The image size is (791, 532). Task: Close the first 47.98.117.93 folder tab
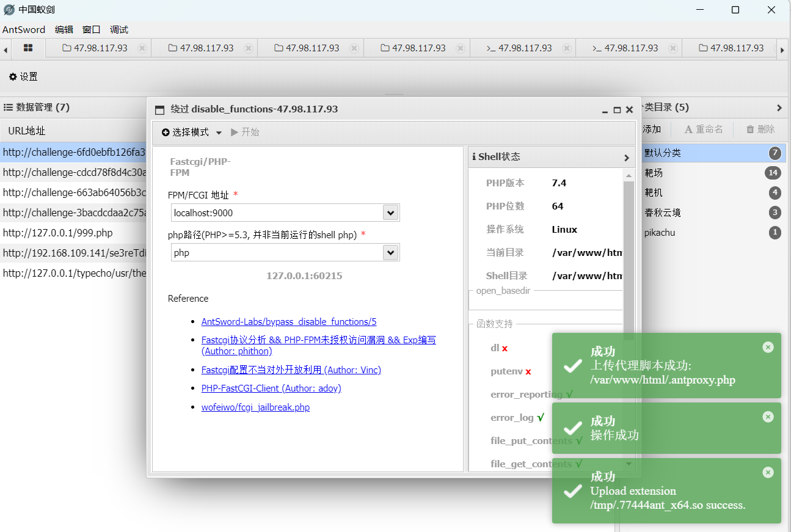[142, 48]
